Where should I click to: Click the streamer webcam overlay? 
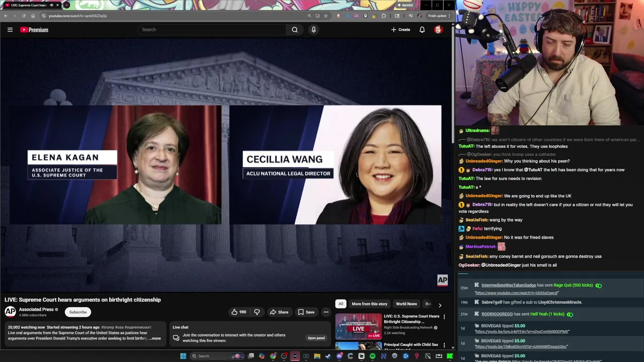coord(549,62)
